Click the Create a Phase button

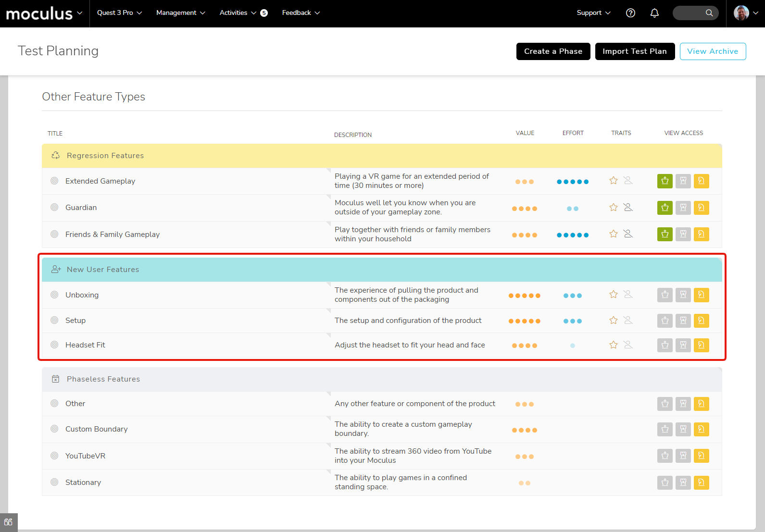tap(553, 51)
